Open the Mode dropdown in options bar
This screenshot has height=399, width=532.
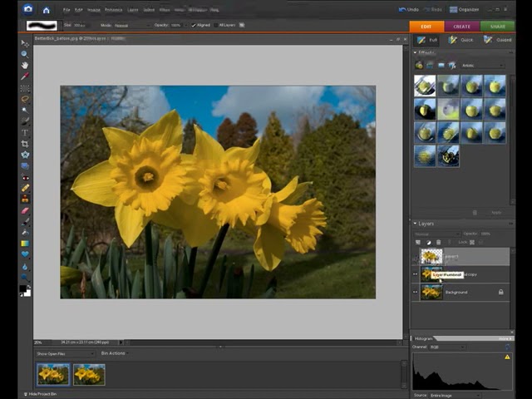click(132, 26)
